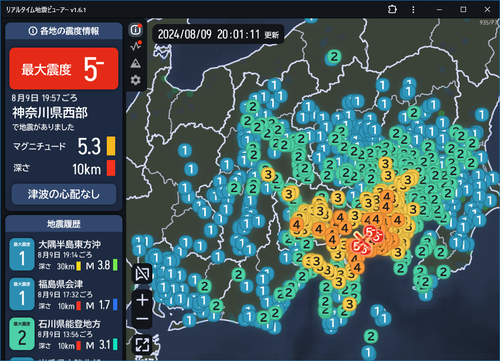Open the three-dot menu in title bar
This screenshot has height=361, width=500.
click(x=413, y=10)
